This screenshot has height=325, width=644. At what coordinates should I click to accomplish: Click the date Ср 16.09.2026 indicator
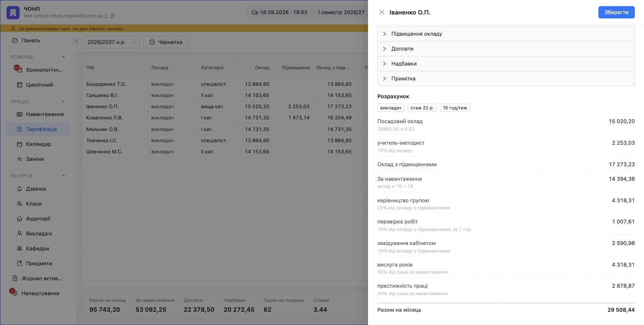[279, 12]
